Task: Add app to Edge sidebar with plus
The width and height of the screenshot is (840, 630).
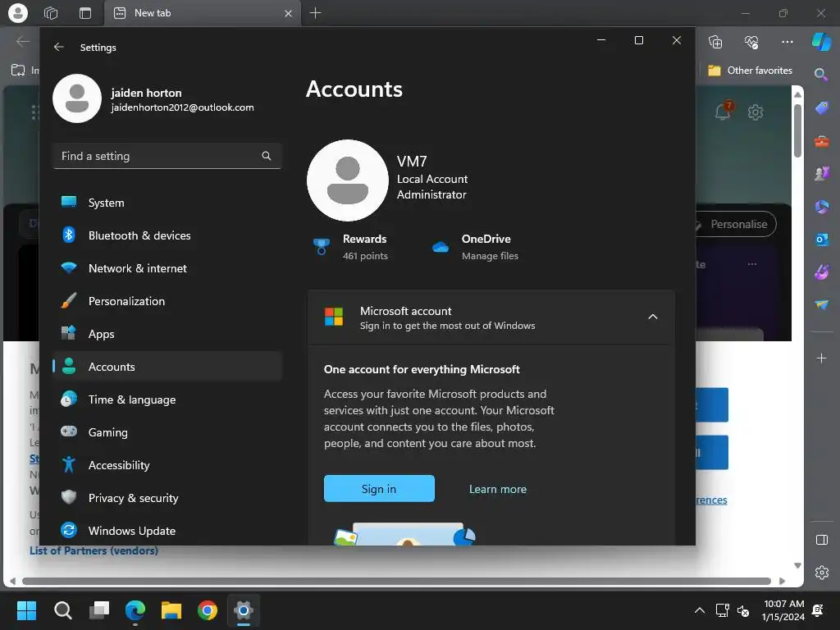Action: click(822, 358)
